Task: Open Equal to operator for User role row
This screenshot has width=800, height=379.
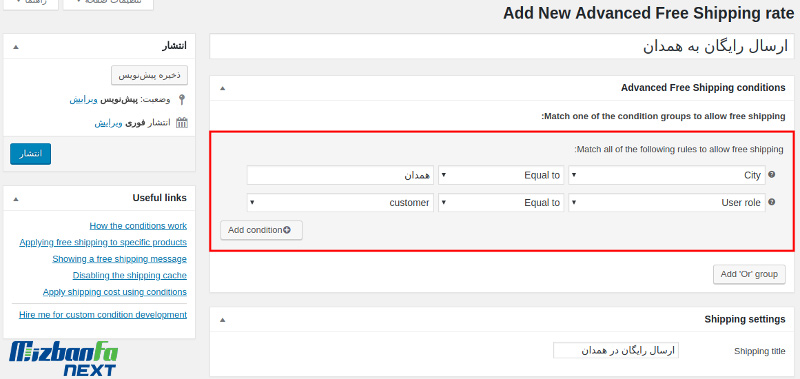Action: coord(501,203)
